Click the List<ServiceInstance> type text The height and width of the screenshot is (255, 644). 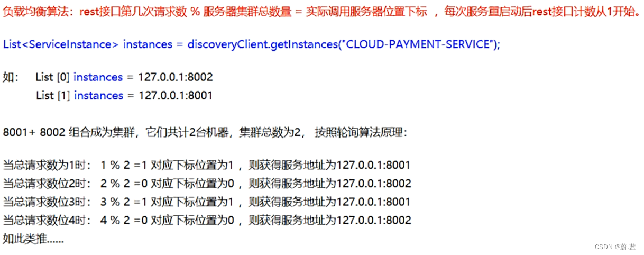point(61,44)
